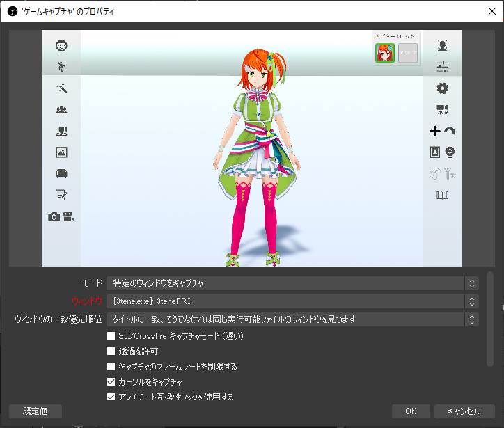Click the キャンセル button
The height and width of the screenshot is (428, 504).
click(464, 411)
